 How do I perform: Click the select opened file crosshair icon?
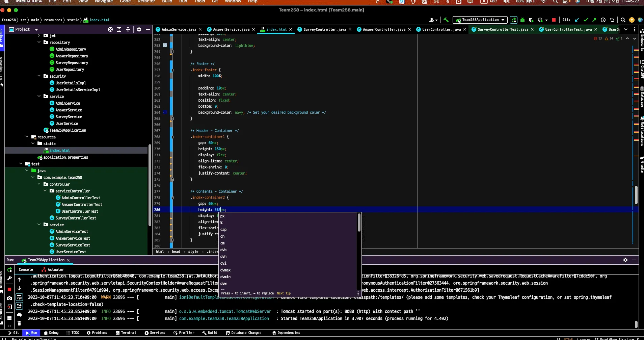coord(110,29)
